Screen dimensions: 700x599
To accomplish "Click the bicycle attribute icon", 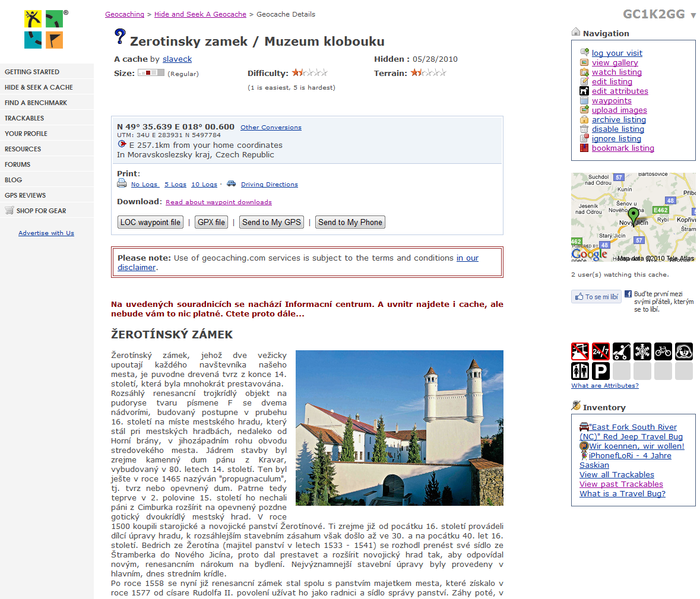I will pyautogui.click(x=663, y=351).
